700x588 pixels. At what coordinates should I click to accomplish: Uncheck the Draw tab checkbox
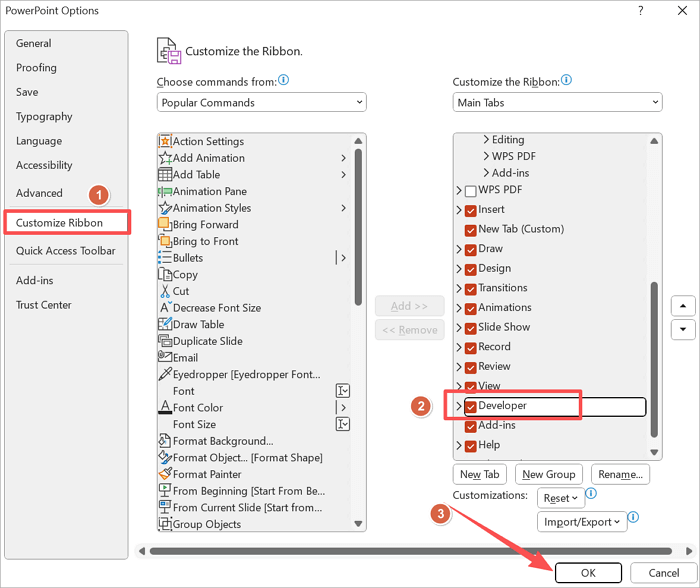tap(471, 250)
